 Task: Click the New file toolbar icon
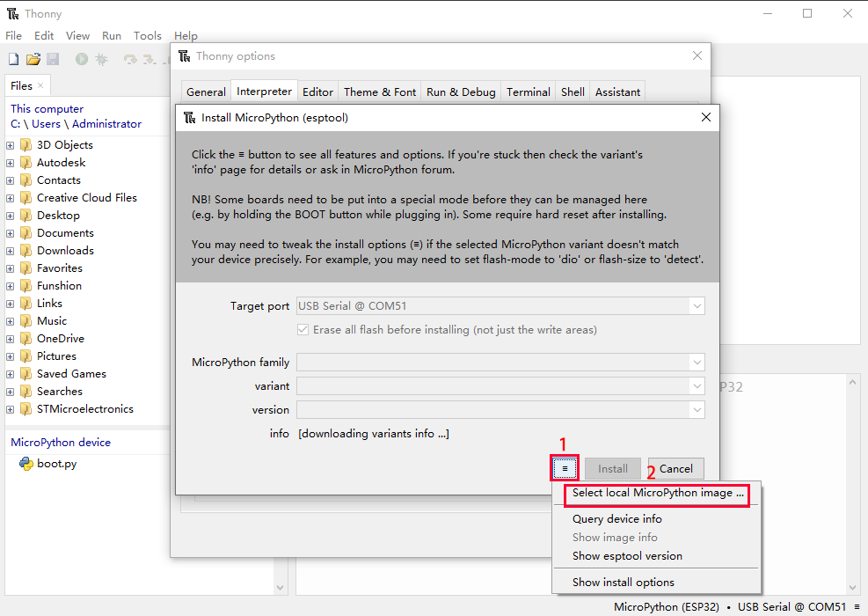14,59
